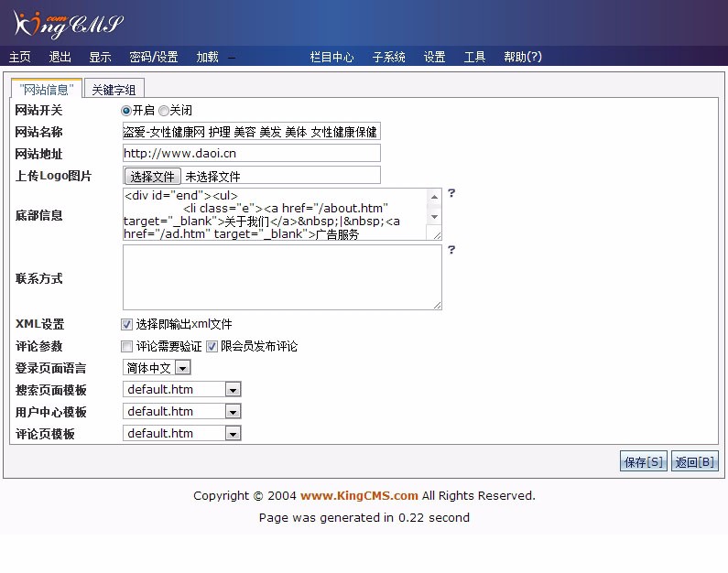Image resolution: width=728 pixels, height=573 pixels.
Task: Click the 加载 menu item
Action: point(207,57)
